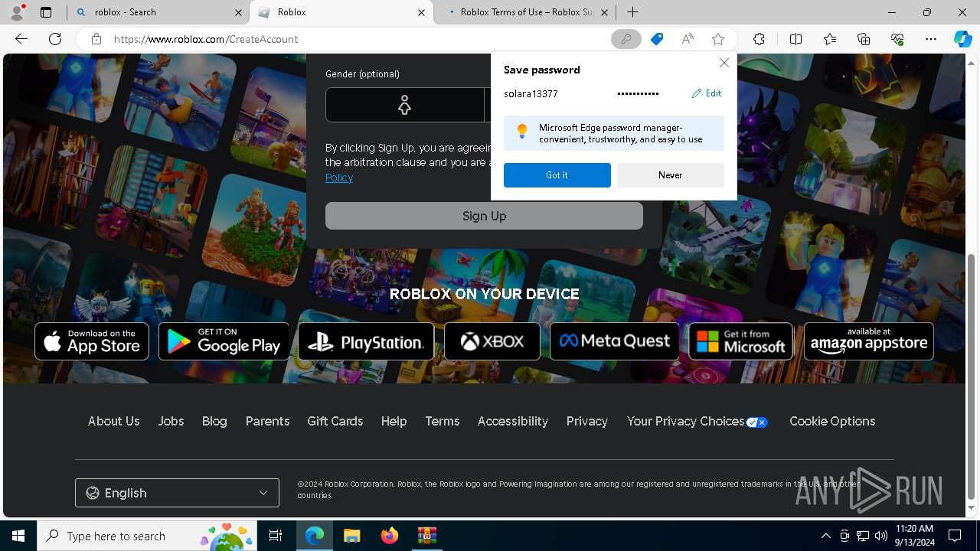This screenshot has width=980, height=551.
Task: Open Your Privacy Choices link
Action: click(x=697, y=421)
